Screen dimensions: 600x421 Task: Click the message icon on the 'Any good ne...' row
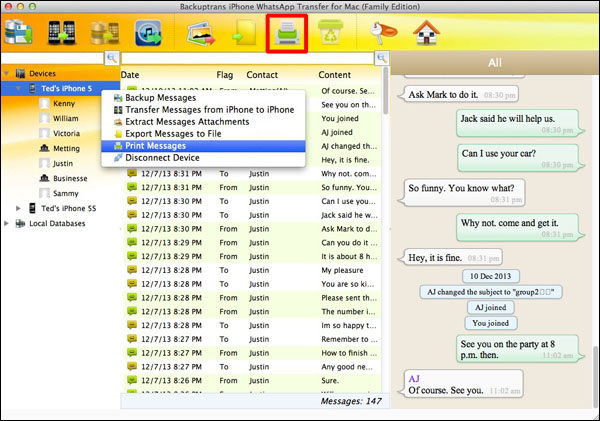[132, 366]
